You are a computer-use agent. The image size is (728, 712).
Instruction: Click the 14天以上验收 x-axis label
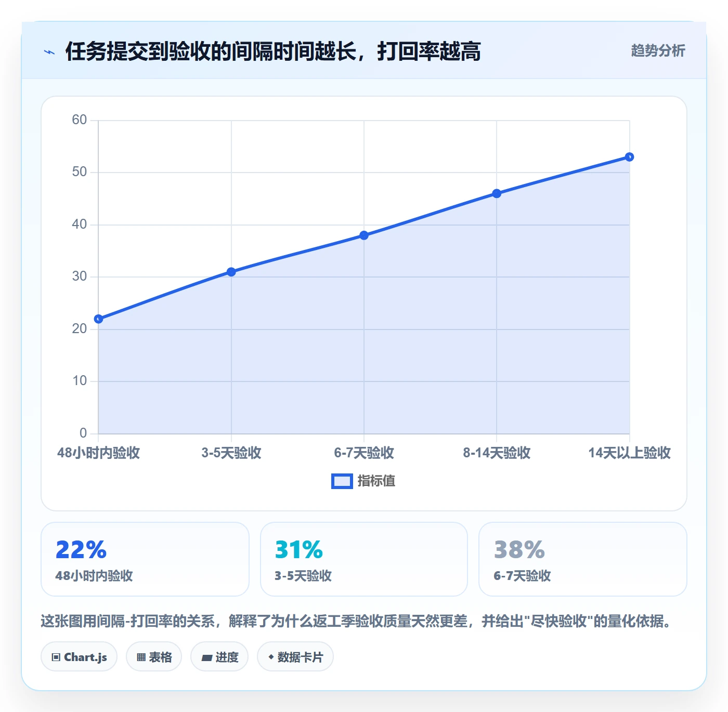629,453
